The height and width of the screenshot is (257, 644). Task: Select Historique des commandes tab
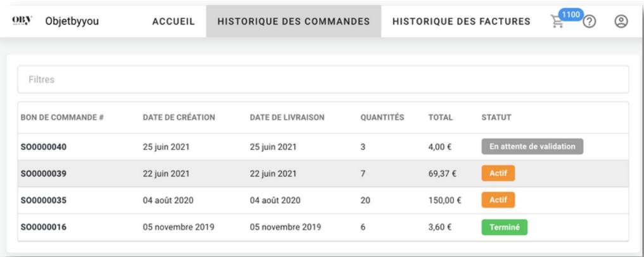[x=294, y=22]
